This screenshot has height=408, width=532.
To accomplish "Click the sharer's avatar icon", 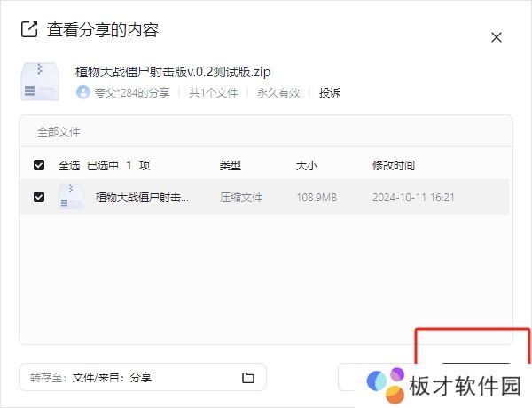I will 83,92.
